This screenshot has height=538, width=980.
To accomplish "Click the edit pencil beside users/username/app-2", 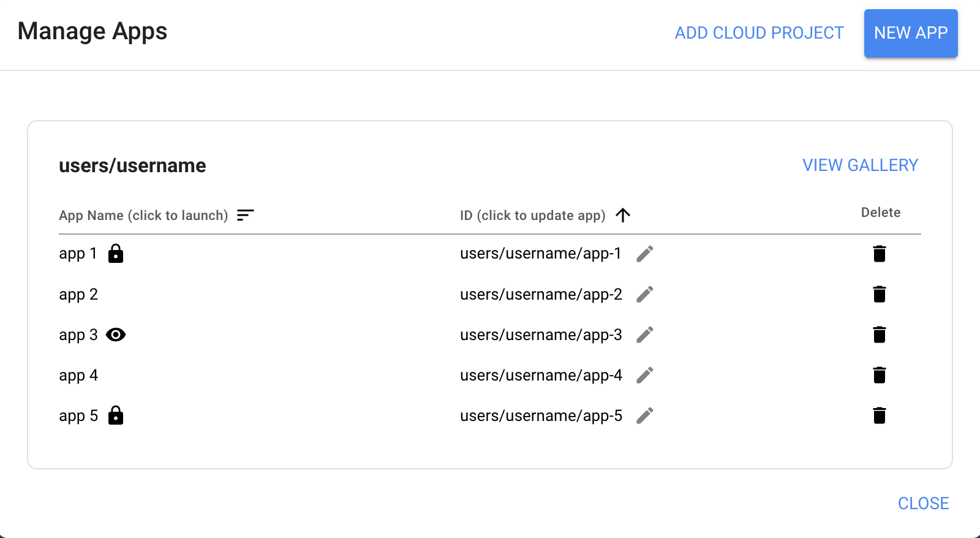I will (x=644, y=294).
